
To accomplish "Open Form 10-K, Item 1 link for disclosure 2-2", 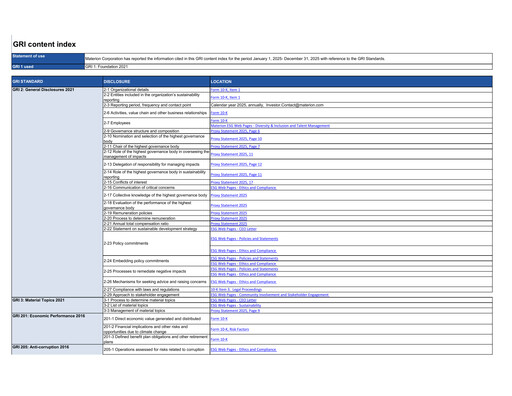I will point(225,97).
